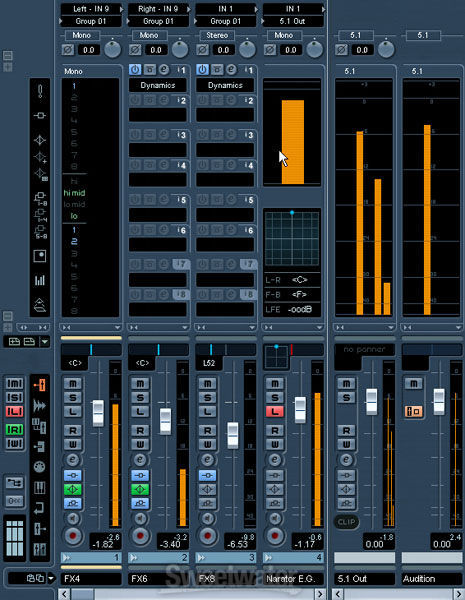Click 'Stereo' config label on FX8 strip
Screen dimensions: 465x600
click(x=217, y=35)
